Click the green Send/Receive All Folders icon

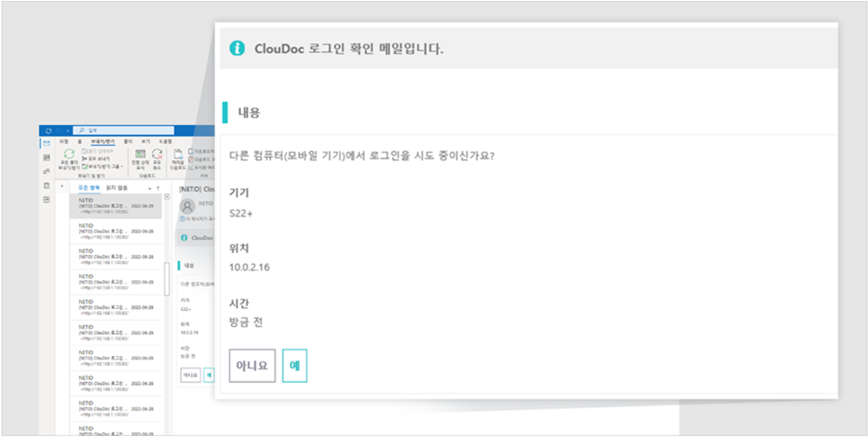69,153
